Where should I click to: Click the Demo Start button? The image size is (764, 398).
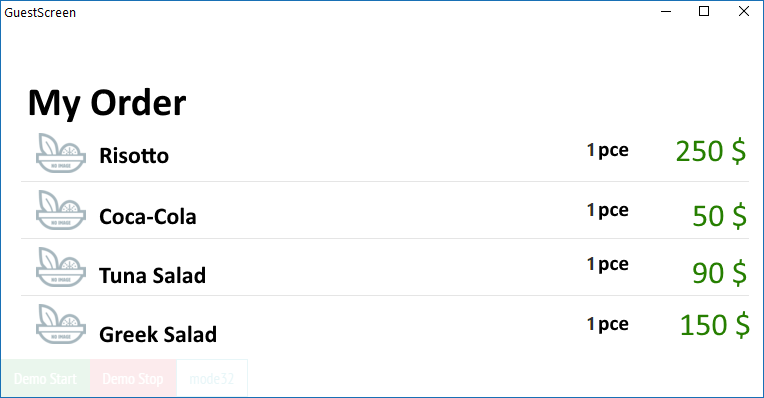click(46, 379)
